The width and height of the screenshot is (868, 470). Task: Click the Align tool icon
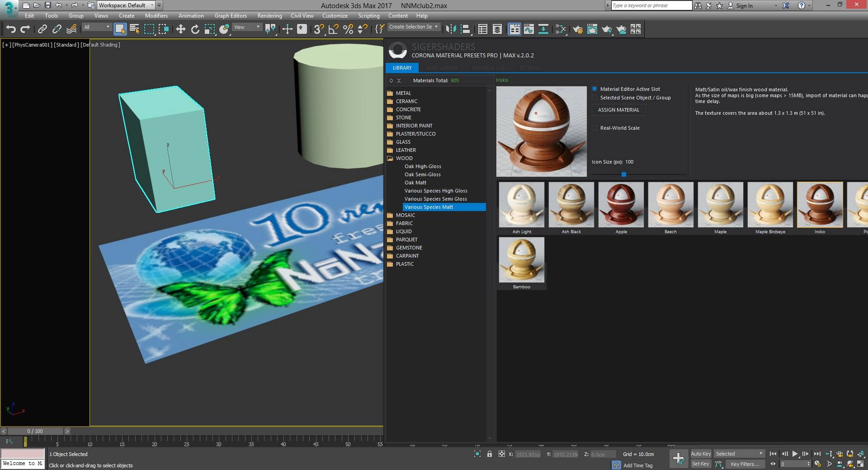click(x=466, y=29)
